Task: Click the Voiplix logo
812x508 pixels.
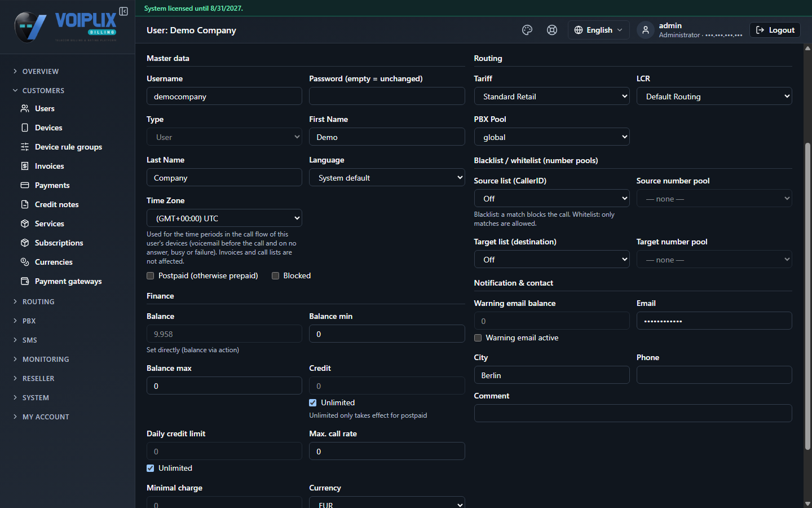Action: coord(65,27)
